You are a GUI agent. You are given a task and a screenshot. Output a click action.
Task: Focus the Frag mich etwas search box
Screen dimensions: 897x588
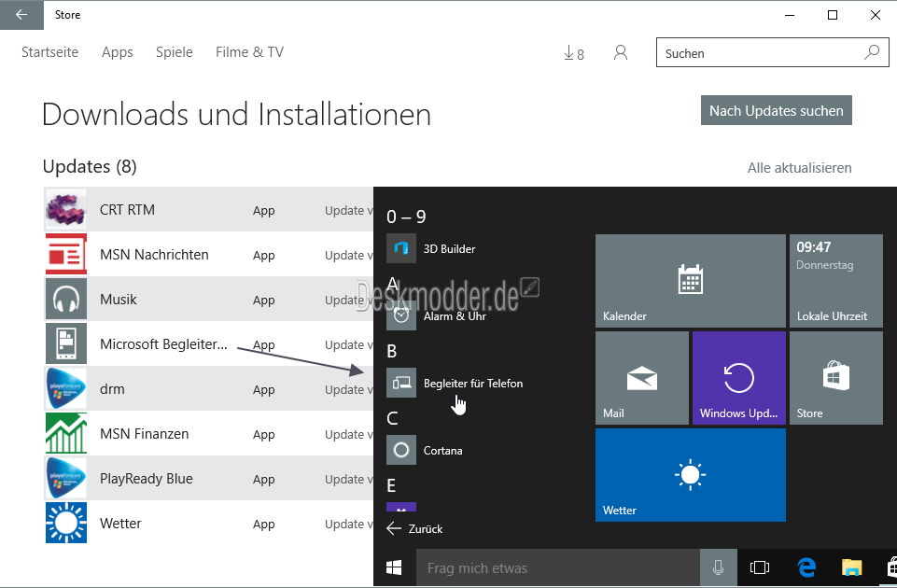558,567
